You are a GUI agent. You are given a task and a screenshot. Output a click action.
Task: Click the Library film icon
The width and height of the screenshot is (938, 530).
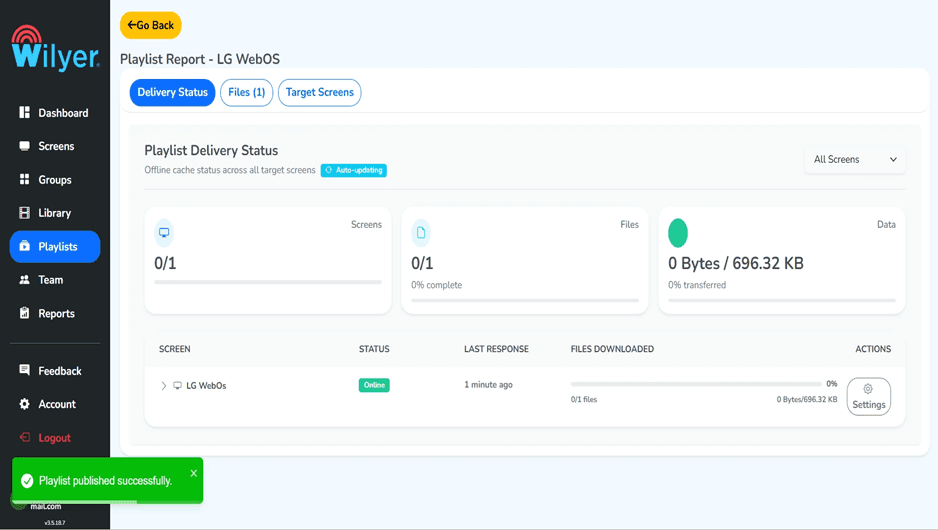(x=25, y=212)
